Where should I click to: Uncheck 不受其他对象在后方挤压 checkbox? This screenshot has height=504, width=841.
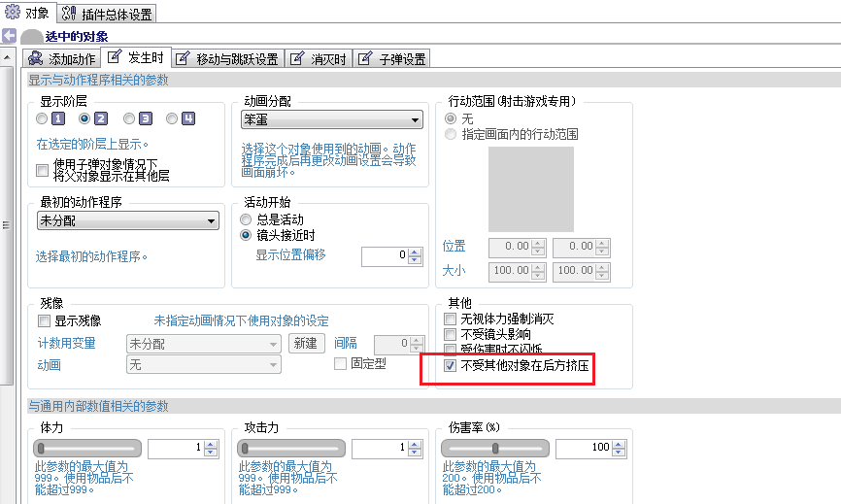[x=450, y=366]
